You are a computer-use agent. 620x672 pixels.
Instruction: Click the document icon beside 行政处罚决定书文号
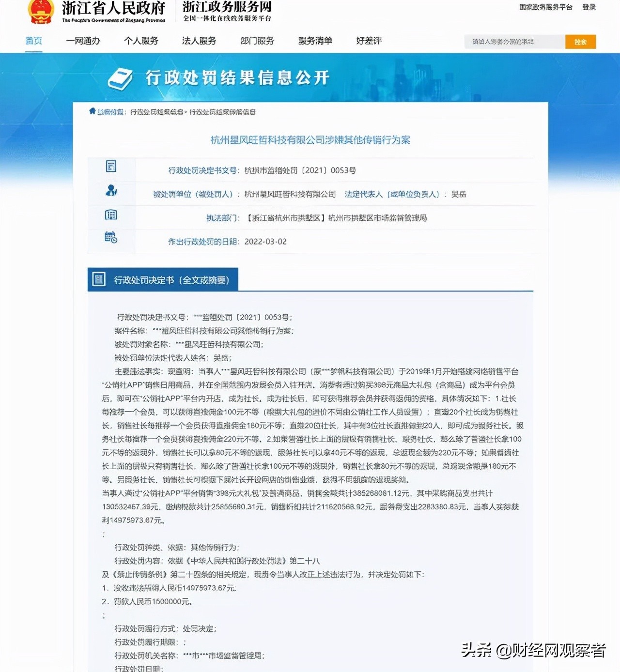pos(111,166)
